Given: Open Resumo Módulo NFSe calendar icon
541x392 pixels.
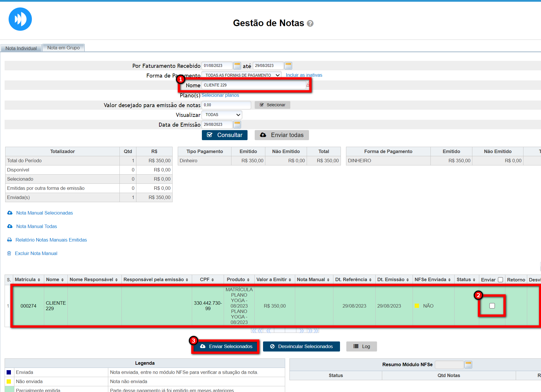Looking at the screenshot, I should 468,365.
